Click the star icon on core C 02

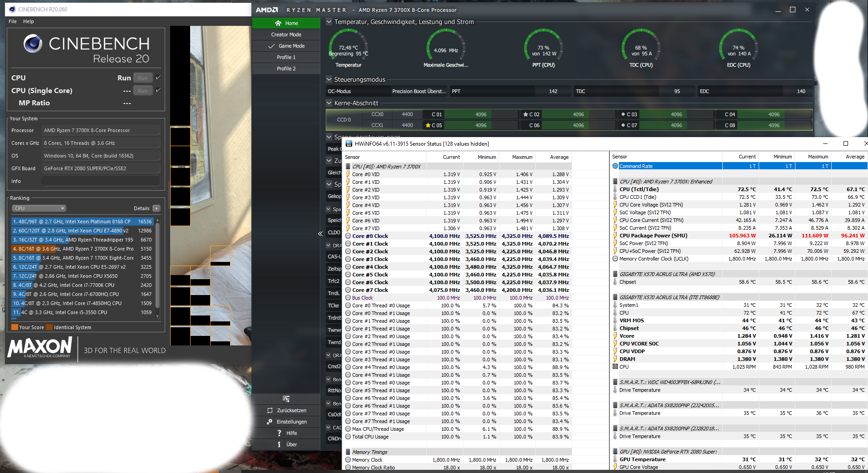point(525,114)
